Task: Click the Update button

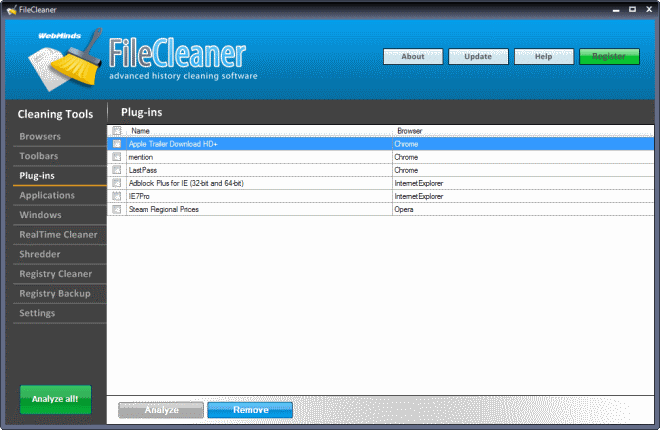Action: (x=478, y=56)
